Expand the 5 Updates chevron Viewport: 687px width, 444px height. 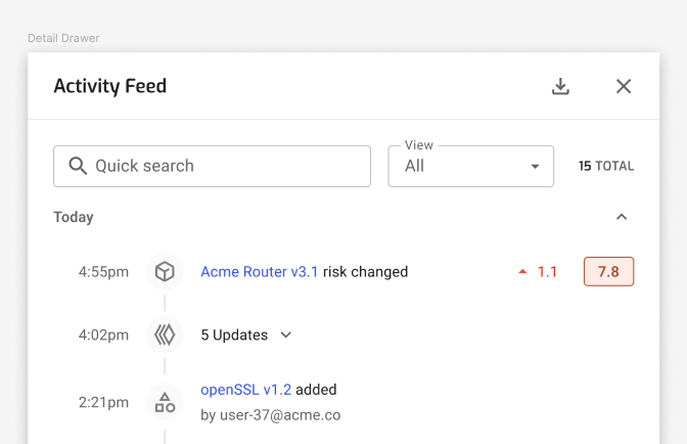(286, 335)
